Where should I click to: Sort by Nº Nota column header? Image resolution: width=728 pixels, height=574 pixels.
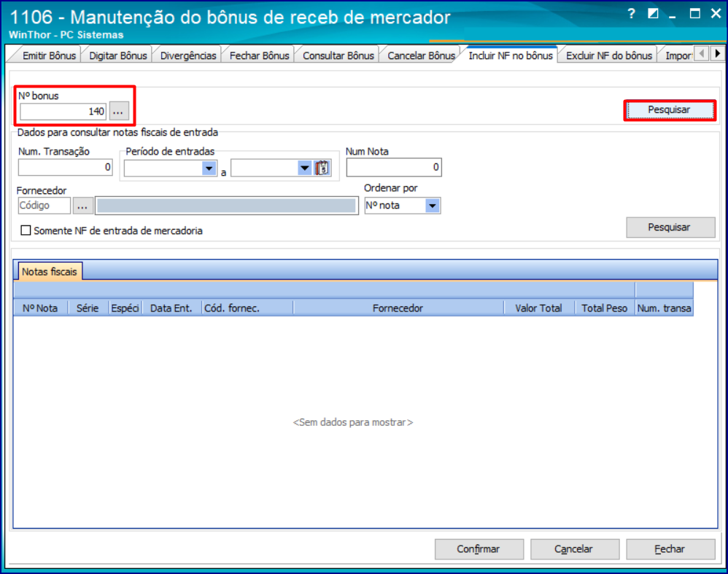(40, 309)
